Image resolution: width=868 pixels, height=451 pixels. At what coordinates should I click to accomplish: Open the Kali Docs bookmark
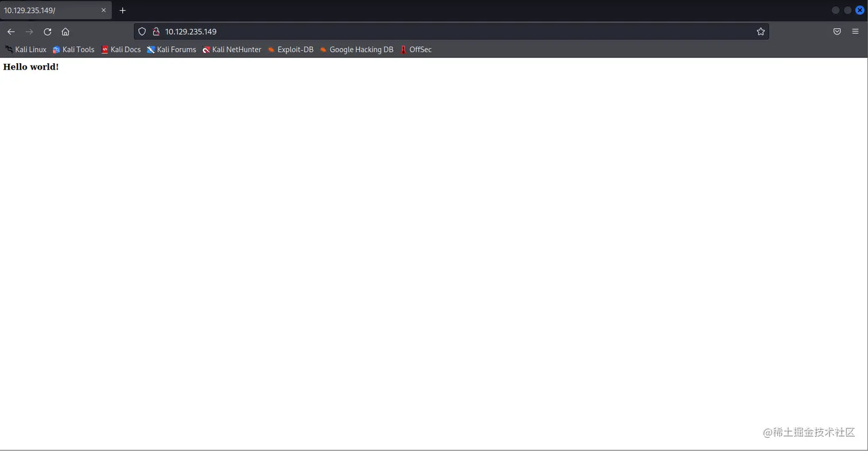point(121,49)
